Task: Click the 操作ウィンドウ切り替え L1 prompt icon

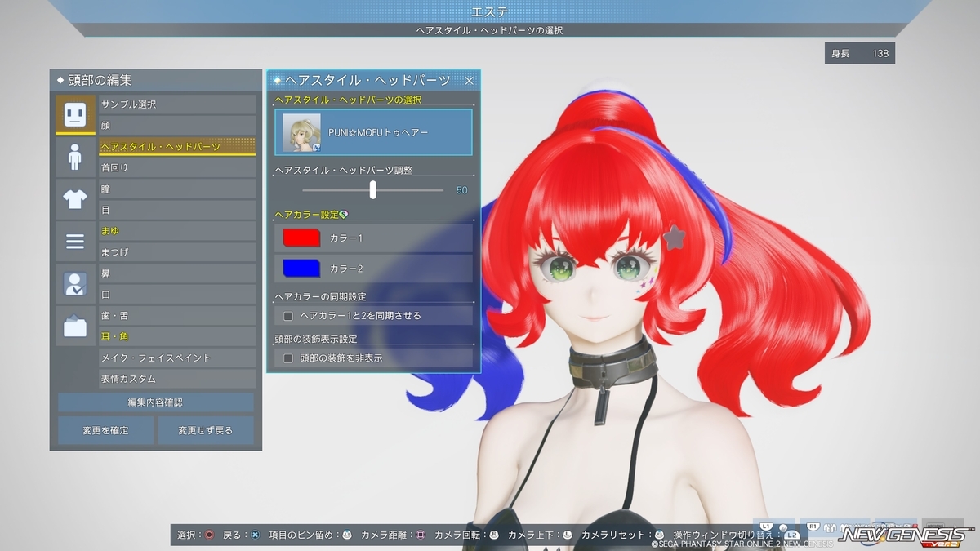Action: tap(791, 535)
